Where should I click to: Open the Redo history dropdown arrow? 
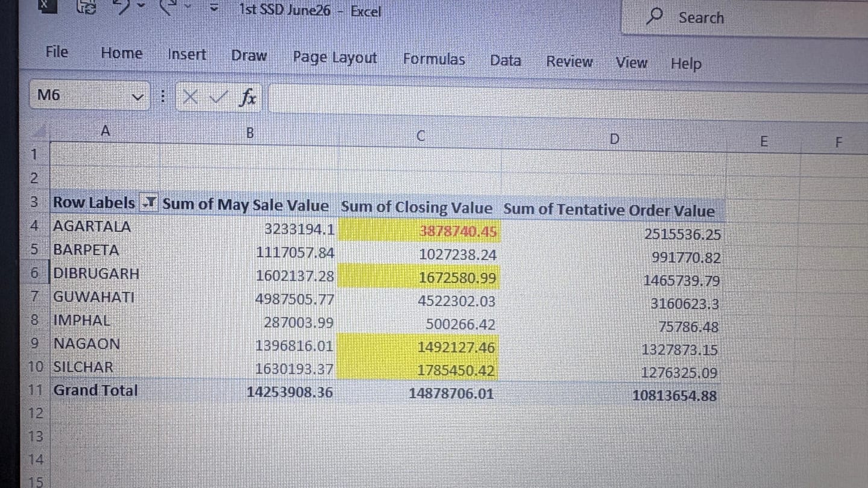coord(189,8)
